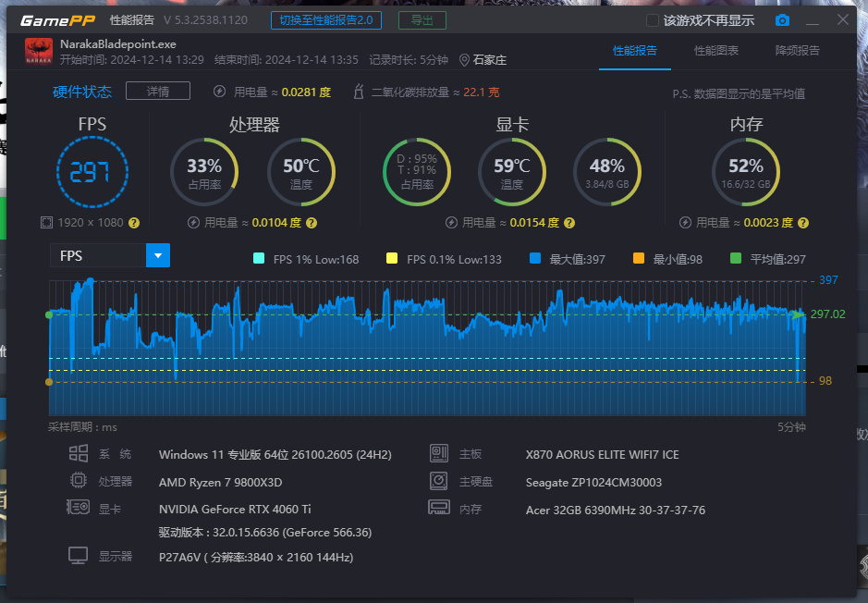The width and height of the screenshot is (868, 603).
Task: Click the 导出 export button
Action: [422, 20]
